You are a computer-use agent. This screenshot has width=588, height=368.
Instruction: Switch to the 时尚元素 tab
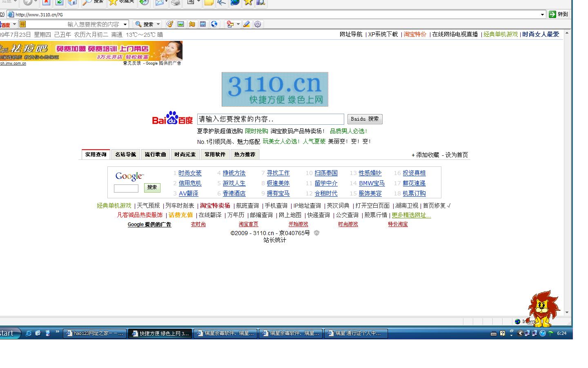tap(185, 155)
